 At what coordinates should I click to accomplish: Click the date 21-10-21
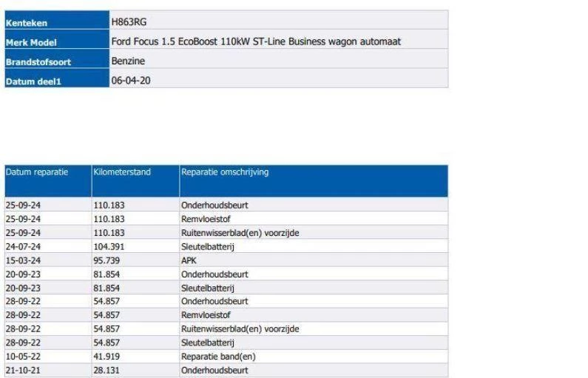pos(23,371)
